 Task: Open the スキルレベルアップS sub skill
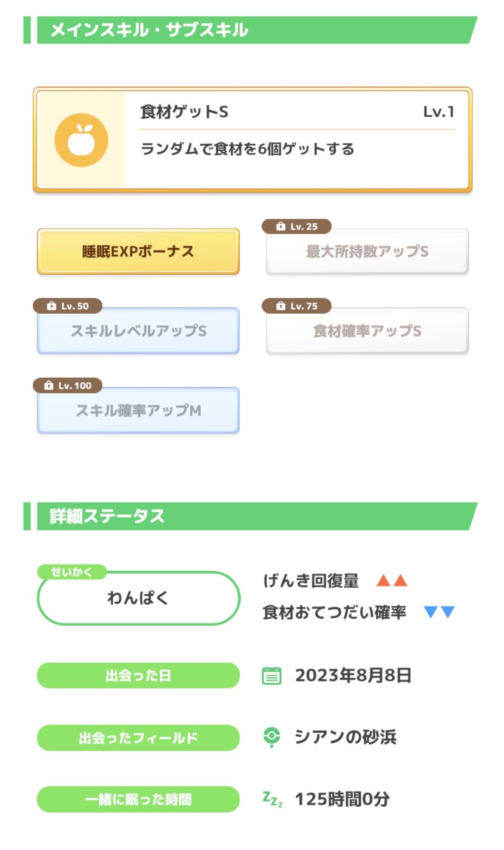click(138, 331)
